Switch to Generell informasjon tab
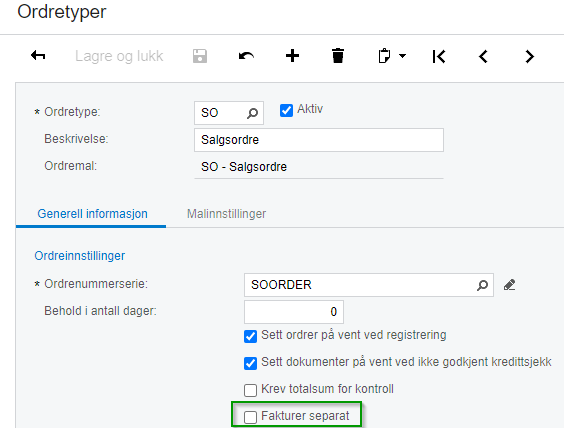The height and width of the screenshot is (428, 564). (x=92, y=214)
